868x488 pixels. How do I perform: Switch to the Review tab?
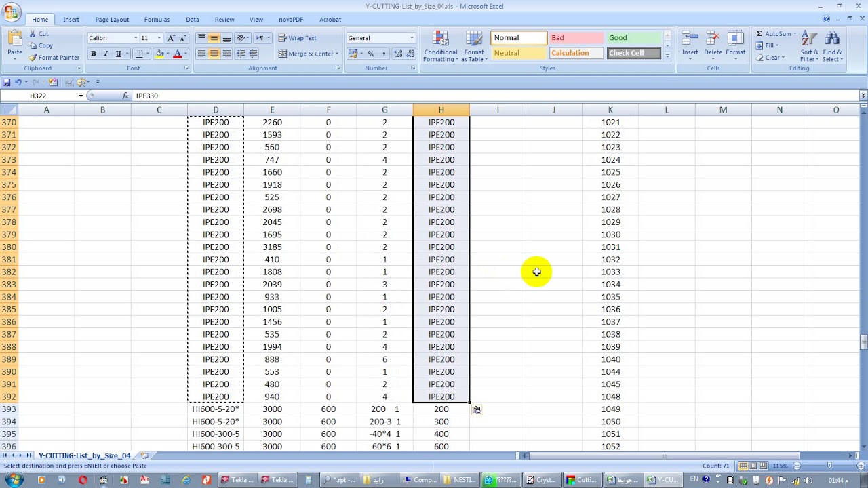pos(224,20)
